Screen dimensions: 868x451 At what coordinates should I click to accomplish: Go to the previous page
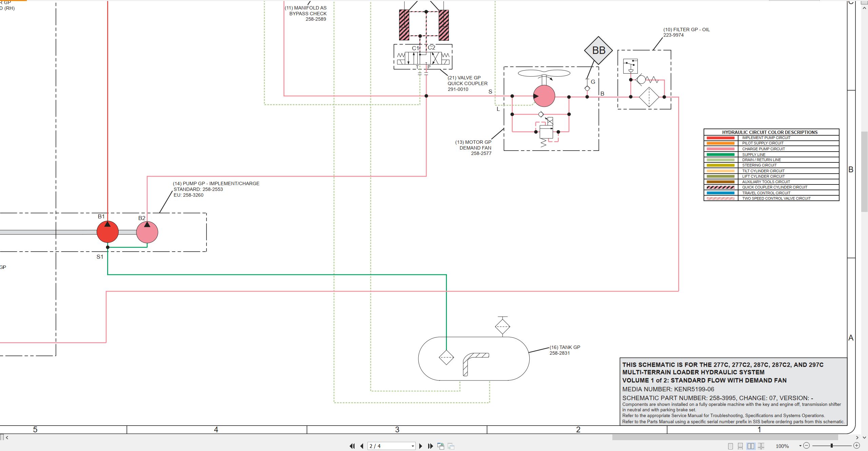coord(362,446)
